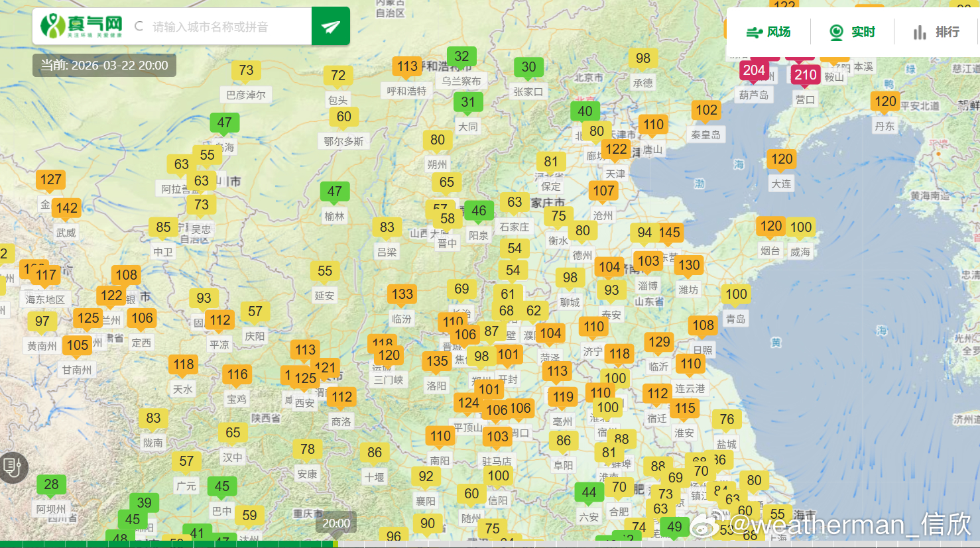Select the 72 marker for 包头
The width and height of the screenshot is (980, 548).
[x=338, y=76]
